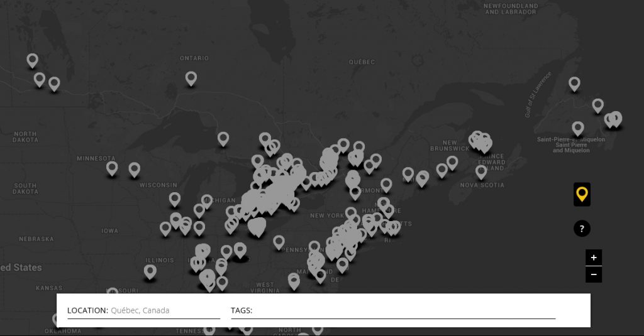Screen dimensions: 644x336
Task: Click the pin just below New Brunswick label
Action: (452, 162)
